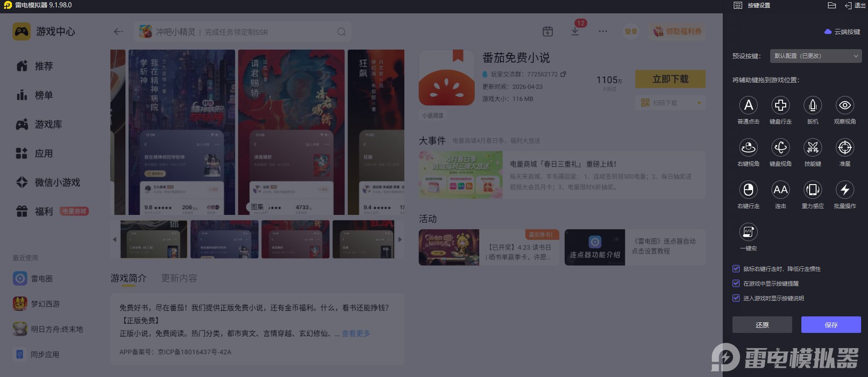Select the 键盘行走 D-pad icon

coord(780,105)
